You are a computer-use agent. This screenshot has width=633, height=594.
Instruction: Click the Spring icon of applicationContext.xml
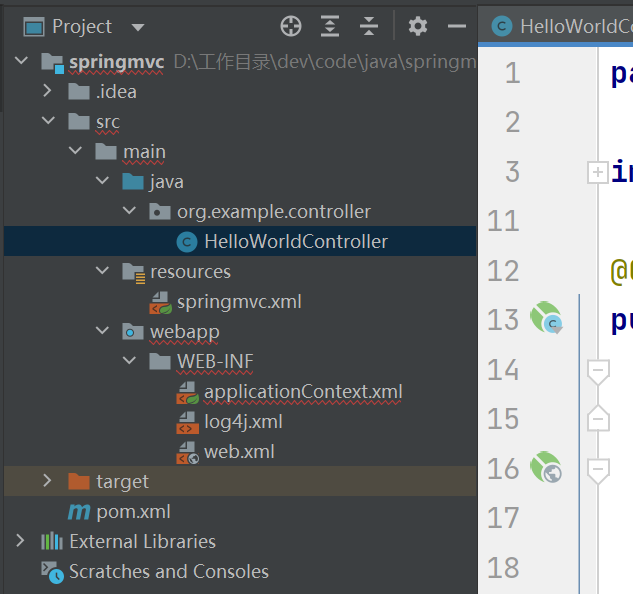click(187, 393)
